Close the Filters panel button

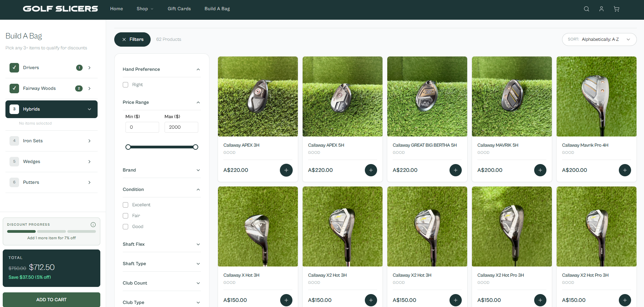point(132,39)
